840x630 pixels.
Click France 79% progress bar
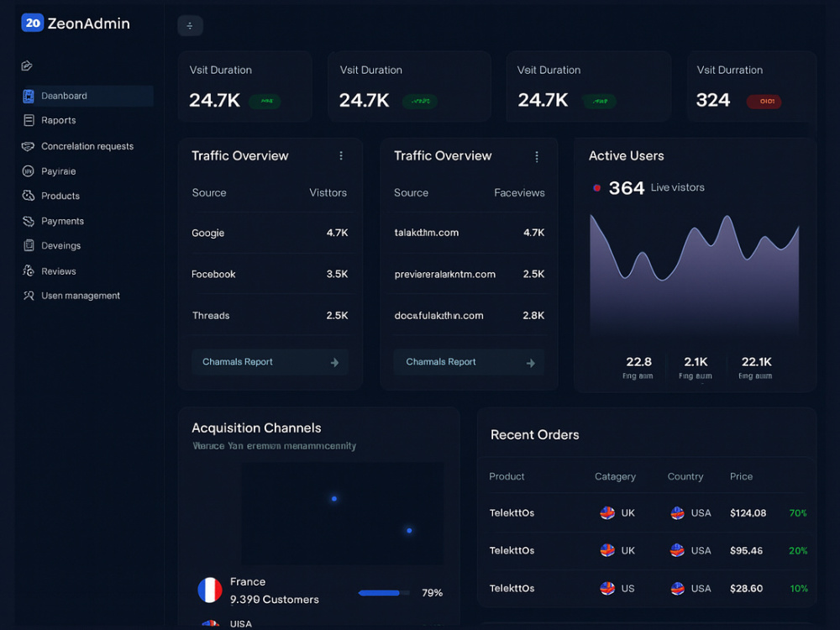384,593
